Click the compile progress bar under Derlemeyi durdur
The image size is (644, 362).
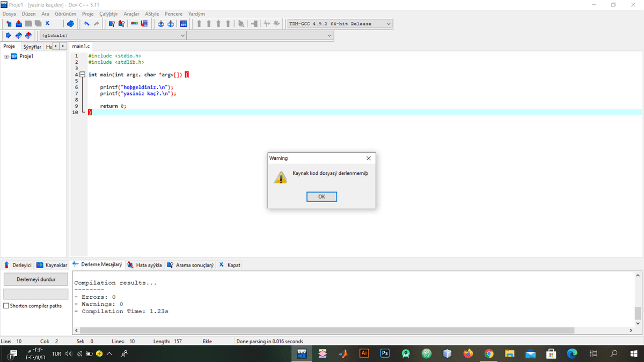[36, 294]
